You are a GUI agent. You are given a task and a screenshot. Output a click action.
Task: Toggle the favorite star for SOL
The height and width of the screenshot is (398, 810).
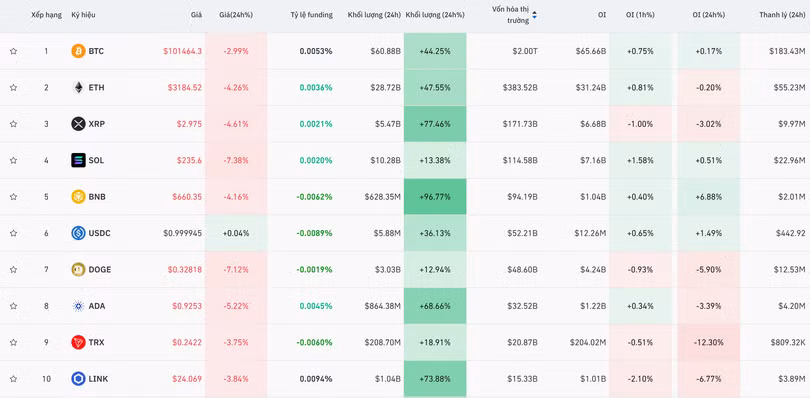(13, 160)
